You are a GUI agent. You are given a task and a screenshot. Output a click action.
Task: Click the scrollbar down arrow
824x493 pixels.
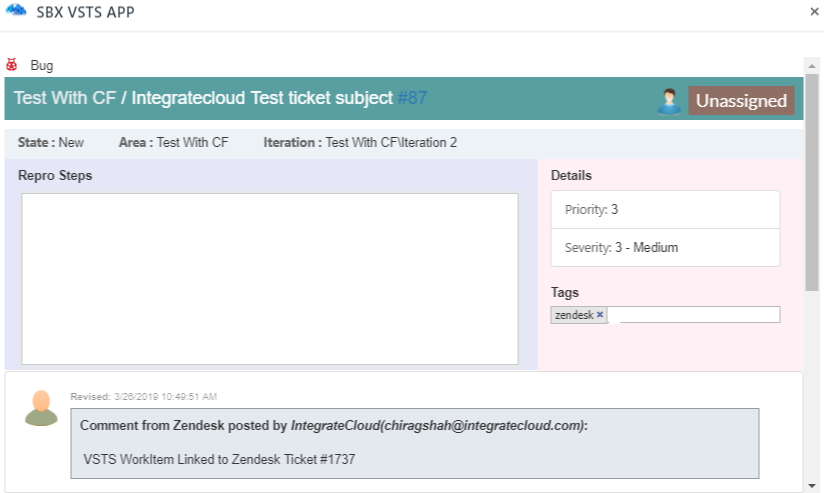[812, 486]
